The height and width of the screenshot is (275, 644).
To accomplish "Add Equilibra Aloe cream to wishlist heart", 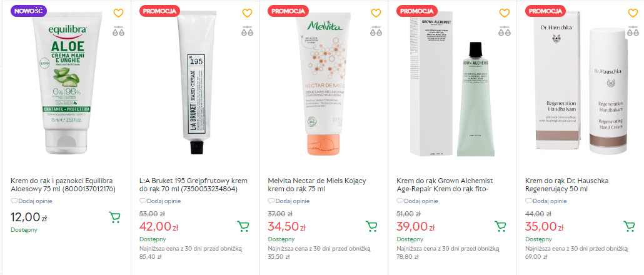I will (118, 13).
